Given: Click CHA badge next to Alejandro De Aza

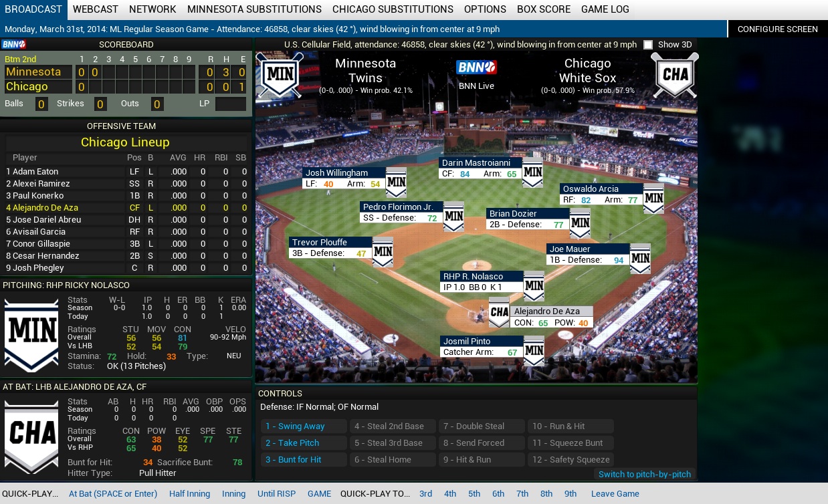Looking at the screenshot, I should tap(499, 312).
